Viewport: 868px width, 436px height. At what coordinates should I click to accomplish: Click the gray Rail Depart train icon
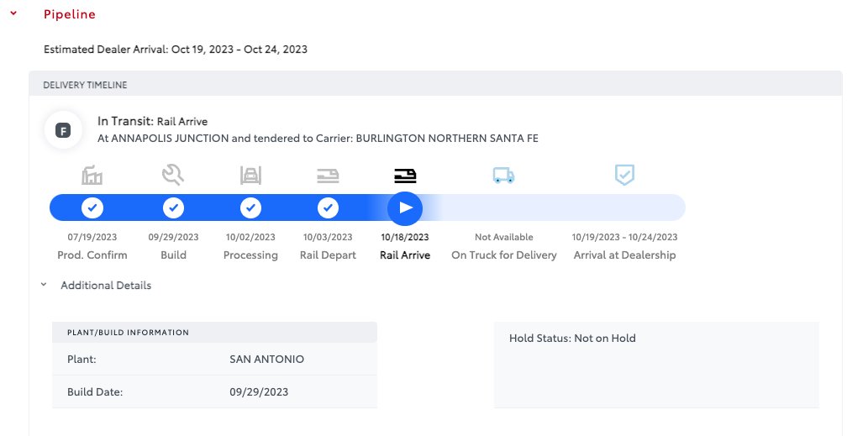328,176
